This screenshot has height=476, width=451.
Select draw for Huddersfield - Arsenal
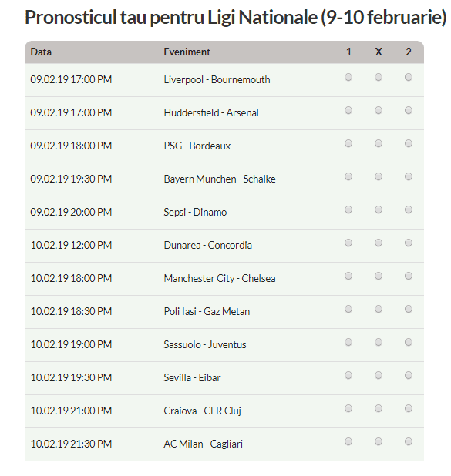coord(379,110)
